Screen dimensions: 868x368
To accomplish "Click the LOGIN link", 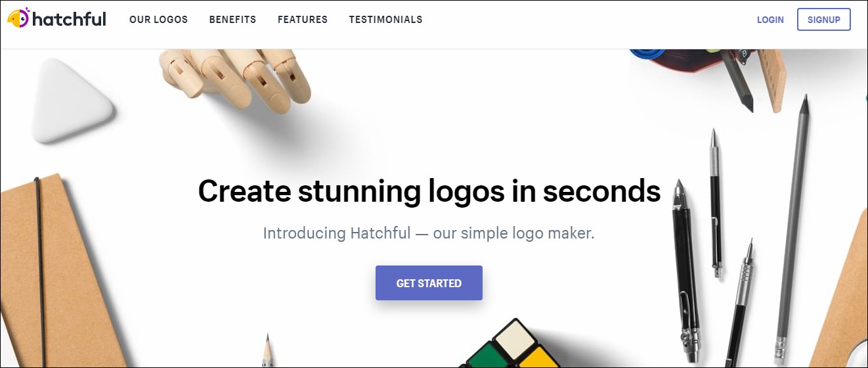I will tap(770, 20).
